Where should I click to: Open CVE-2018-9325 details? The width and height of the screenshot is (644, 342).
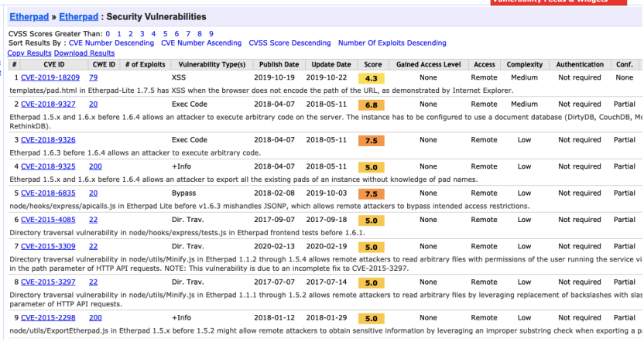coord(48,166)
